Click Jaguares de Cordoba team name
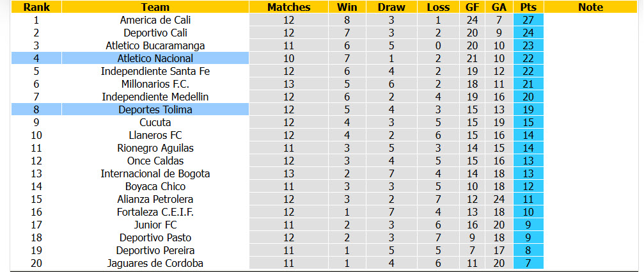Image resolution: width=644 pixels, height=272 pixels. pyautogui.click(x=155, y=264)
